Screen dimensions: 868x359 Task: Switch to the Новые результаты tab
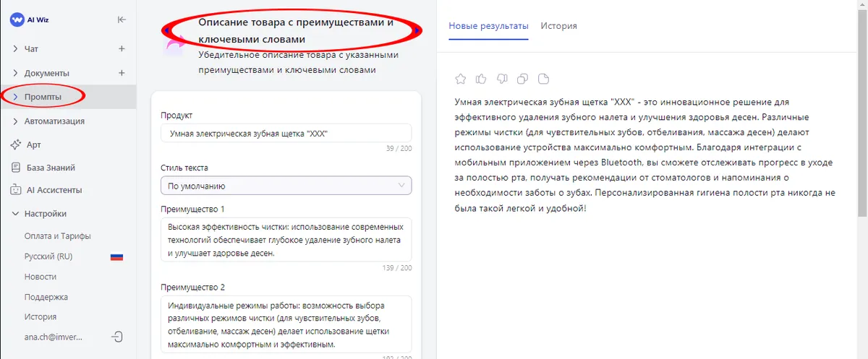point(488,26)
